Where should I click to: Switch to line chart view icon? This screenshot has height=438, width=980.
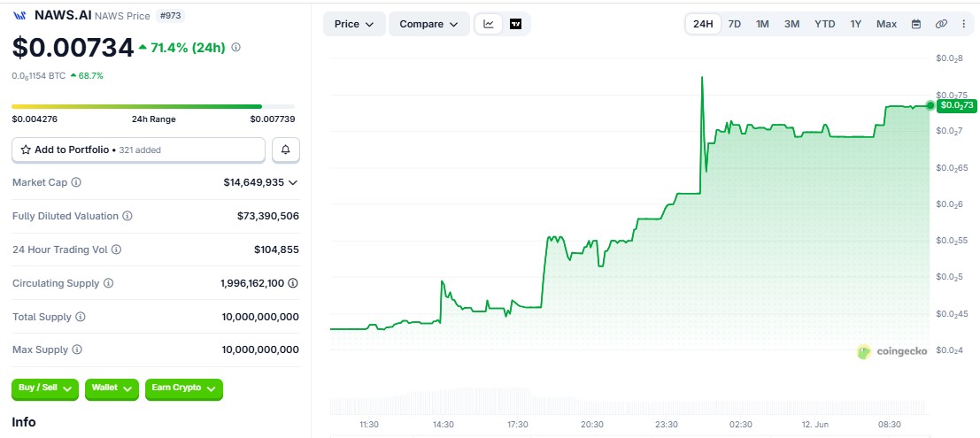489,25
